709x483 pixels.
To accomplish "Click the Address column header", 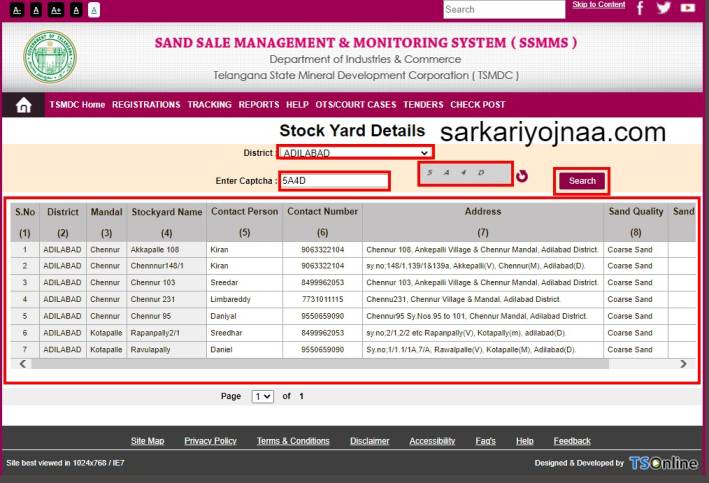I will (x=483, y=222).
